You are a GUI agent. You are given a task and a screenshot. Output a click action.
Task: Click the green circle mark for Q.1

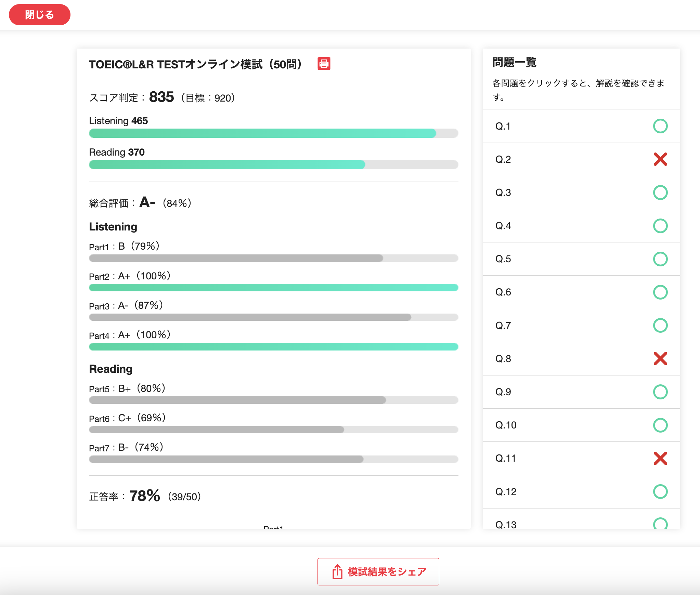(660, 126)
